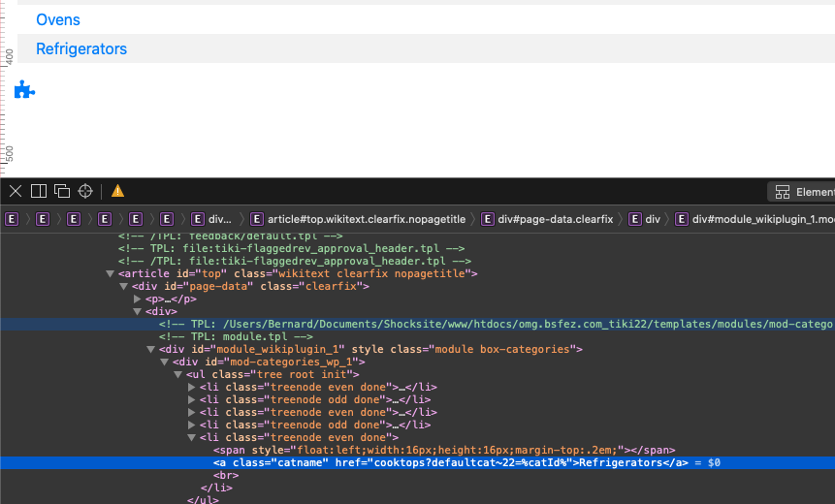
Task: Click the blue puzzle piece plugin icon
Action: pyautogui.click(x=24, y=90)
